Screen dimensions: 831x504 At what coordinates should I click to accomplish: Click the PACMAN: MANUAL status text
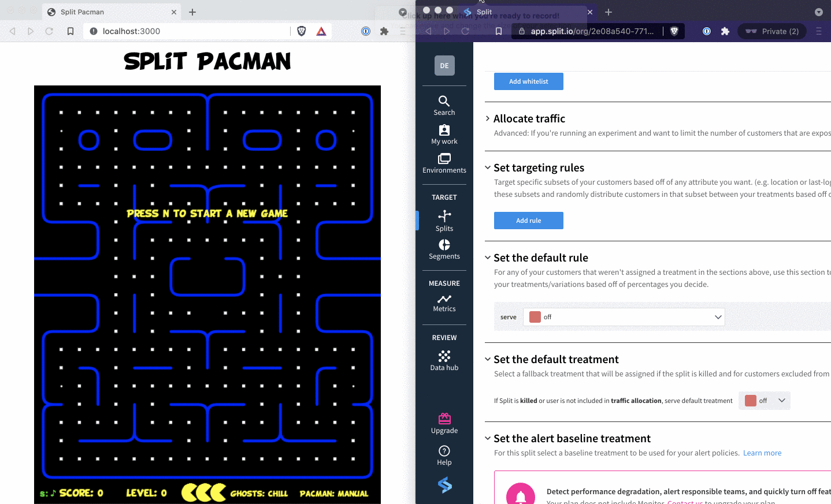point(333,494)
